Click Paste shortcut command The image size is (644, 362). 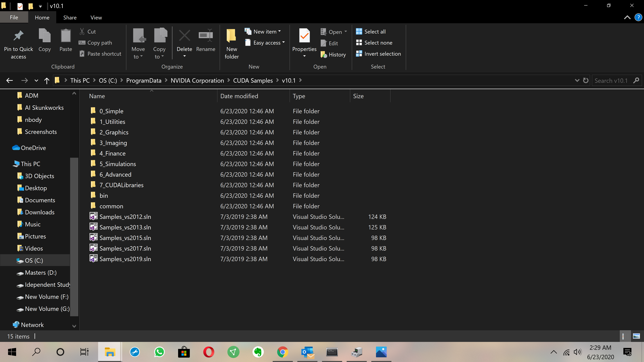[x=100, y=54]
